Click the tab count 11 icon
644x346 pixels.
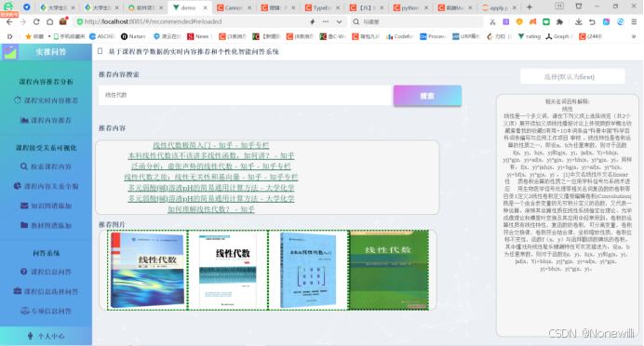coord(559,7)
